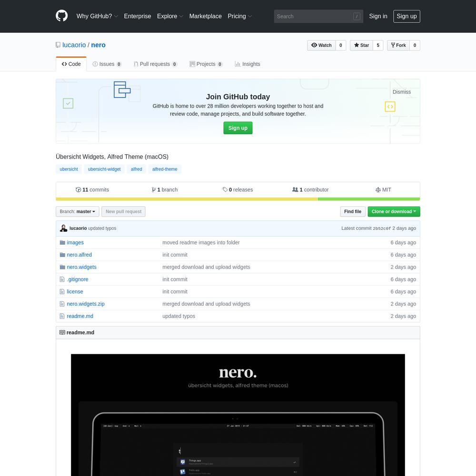Image resolution: width=476 pixels, height=476 pixels.
Task: Click the .gitignore file icon
Action: click(62, 279)
